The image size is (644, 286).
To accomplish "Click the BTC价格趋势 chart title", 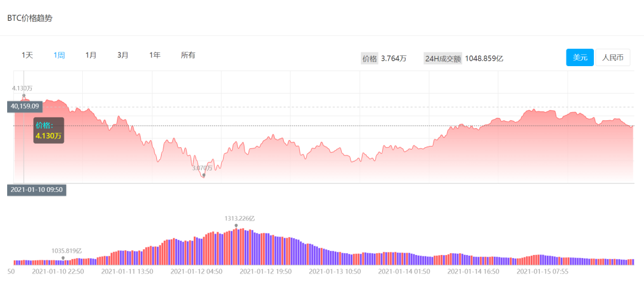I will coord(30,18).
